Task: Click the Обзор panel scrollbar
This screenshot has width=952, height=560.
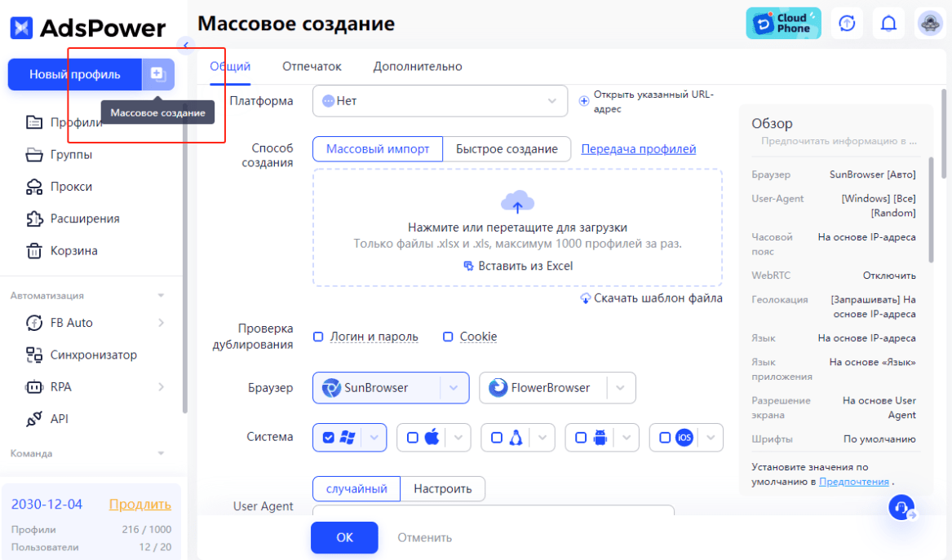Action: [931, 210]
